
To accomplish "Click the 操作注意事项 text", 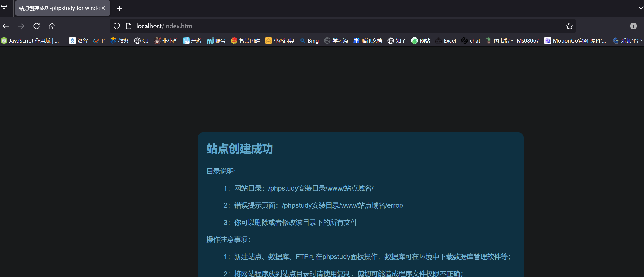I will pos(228,240).
